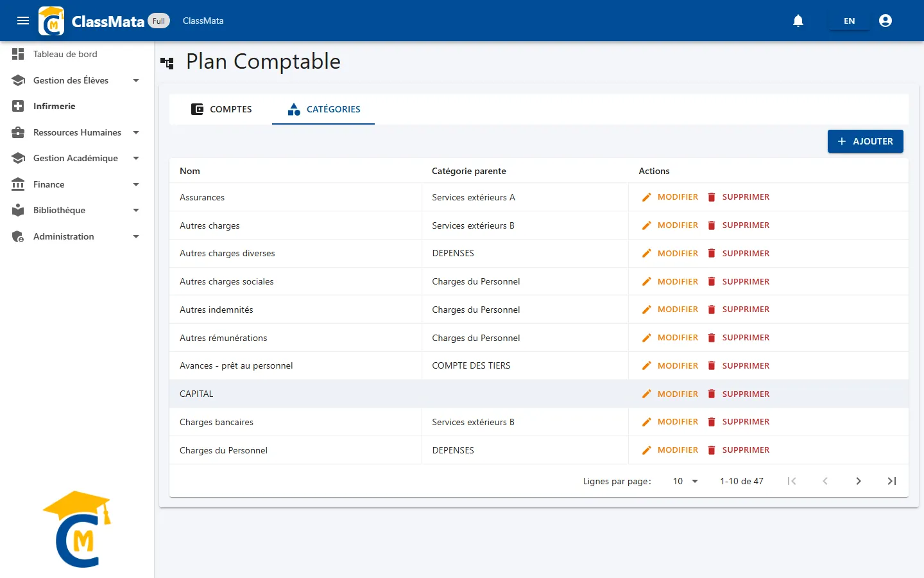Expand the Gestion des Élèves submenu arrow

[136, 80]
